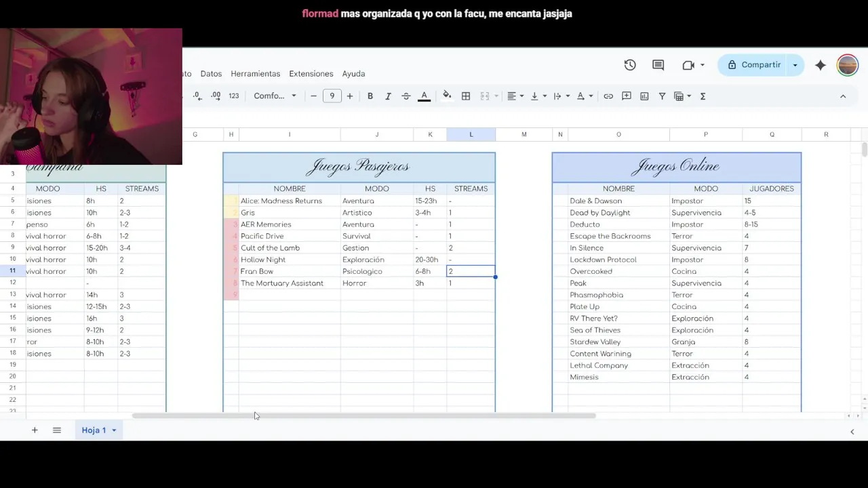Click the Psicologico cell

coord(376,271)
